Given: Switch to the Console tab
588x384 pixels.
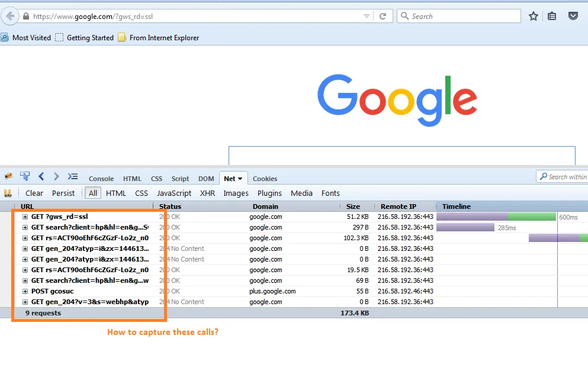Looking at the screenshot, I should coord(101,179).
